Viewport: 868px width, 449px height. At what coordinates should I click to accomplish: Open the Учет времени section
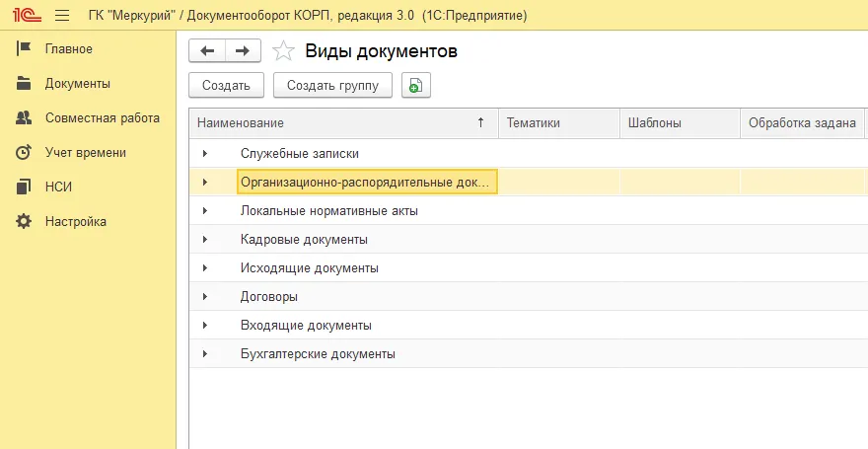(x=86, y=152)
